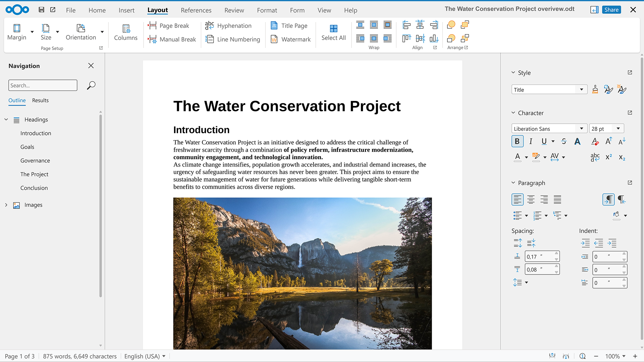Toggle Italic formatting in sidebar
This screenshot has height=362, width=644.
coord(531,141)
